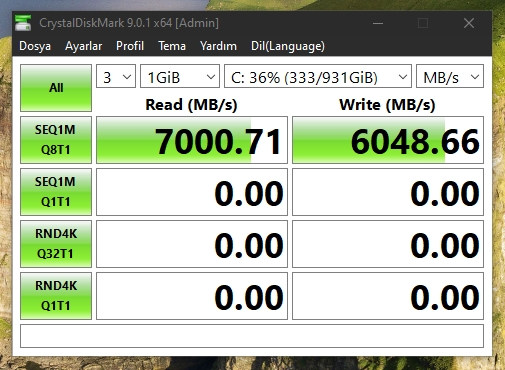Click the RND4K Q1T1 read value 0.00
Screen dimensions: 505x370
click(192, 296)
